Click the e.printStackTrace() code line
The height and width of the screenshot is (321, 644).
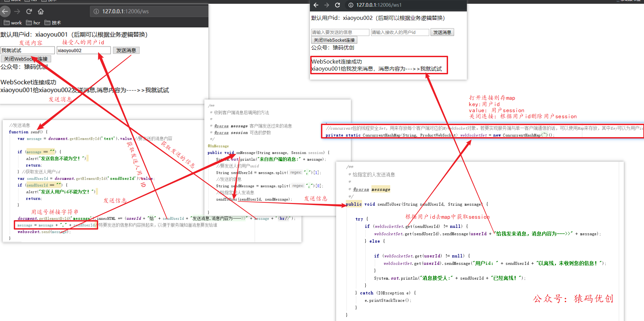(x=388, y=300)
